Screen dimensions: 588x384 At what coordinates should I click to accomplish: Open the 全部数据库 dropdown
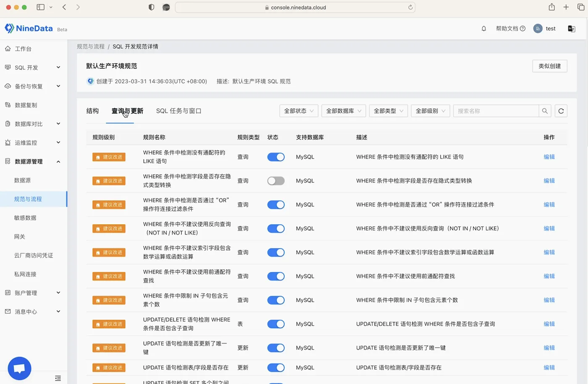344,111
